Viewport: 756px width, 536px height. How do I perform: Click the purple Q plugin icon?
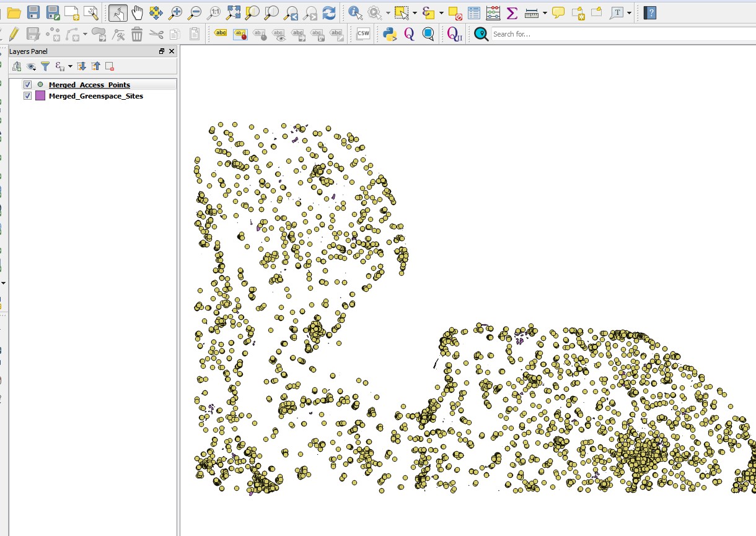[409, 34]
